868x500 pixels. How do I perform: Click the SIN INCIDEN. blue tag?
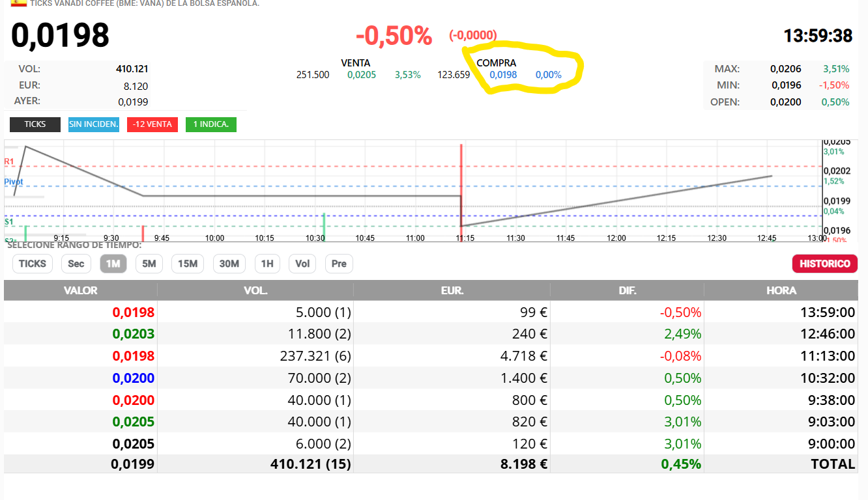(94, 124)
